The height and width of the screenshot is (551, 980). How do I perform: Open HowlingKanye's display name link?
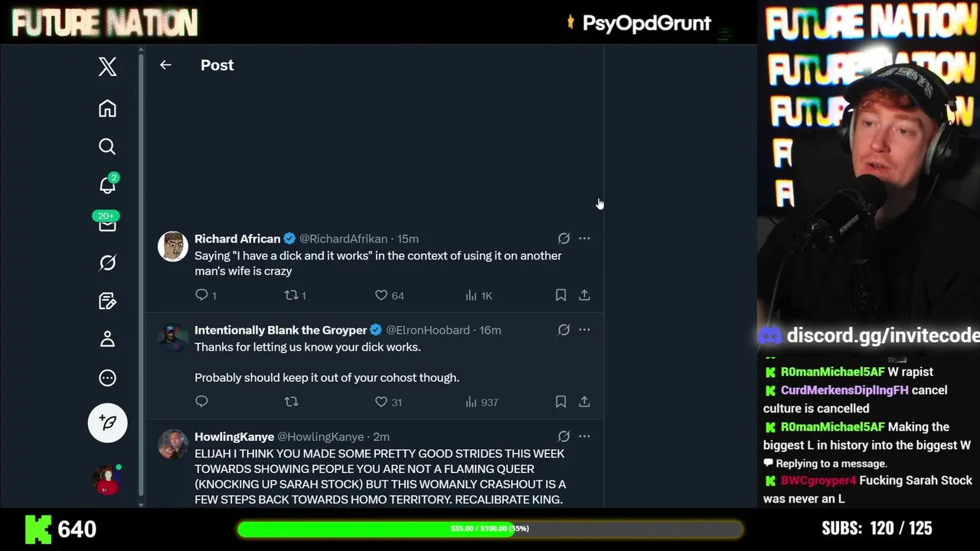pyautogui.click(x=234, y=437)
